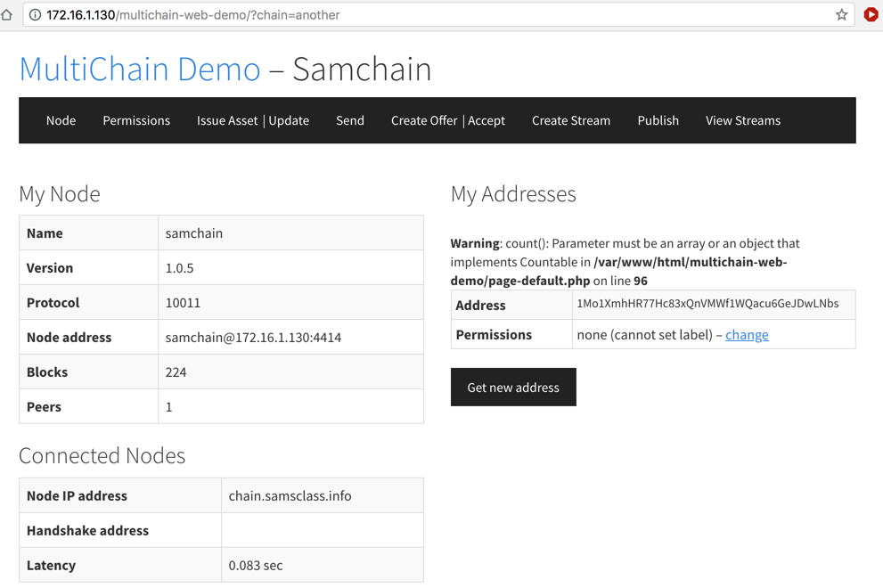
Task: Click the Handshake address label
Action: pyautogui.click(x=88, y=531)
